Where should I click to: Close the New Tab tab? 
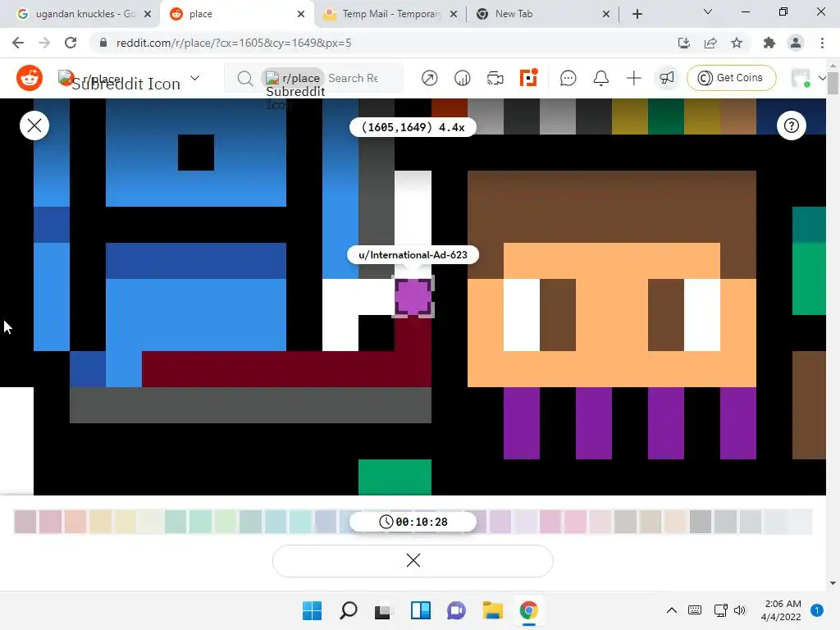[x=606, y=14]
